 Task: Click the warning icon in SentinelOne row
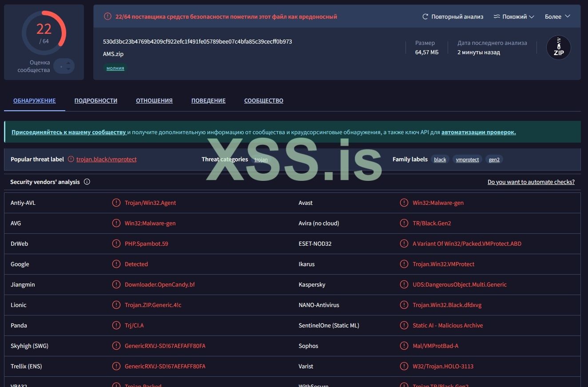click(404, 325)
